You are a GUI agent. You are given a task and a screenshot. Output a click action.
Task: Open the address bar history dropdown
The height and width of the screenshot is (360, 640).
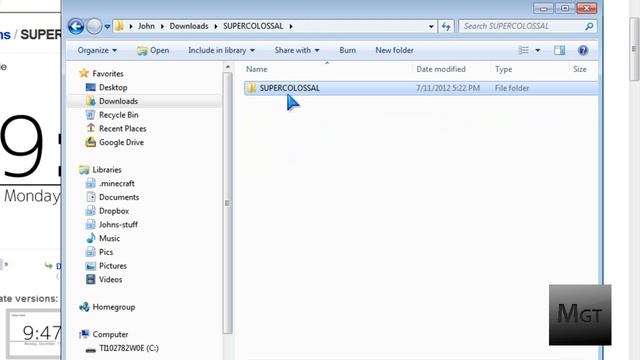click(x=431, y=27)
